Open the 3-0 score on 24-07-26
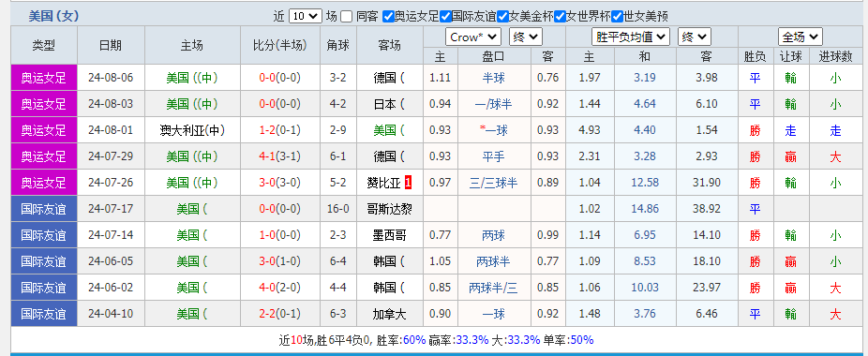The image size is (868, 356). pyautogui.click(x=267, y=182)
